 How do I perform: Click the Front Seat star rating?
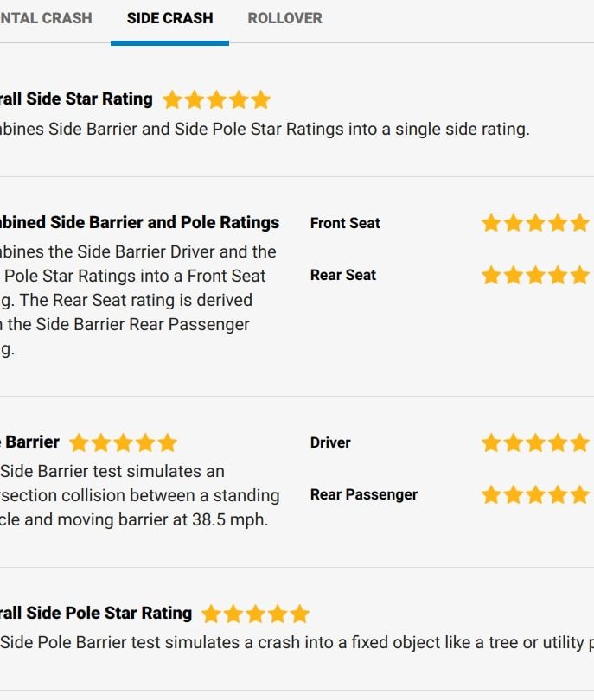click(535, 223)
